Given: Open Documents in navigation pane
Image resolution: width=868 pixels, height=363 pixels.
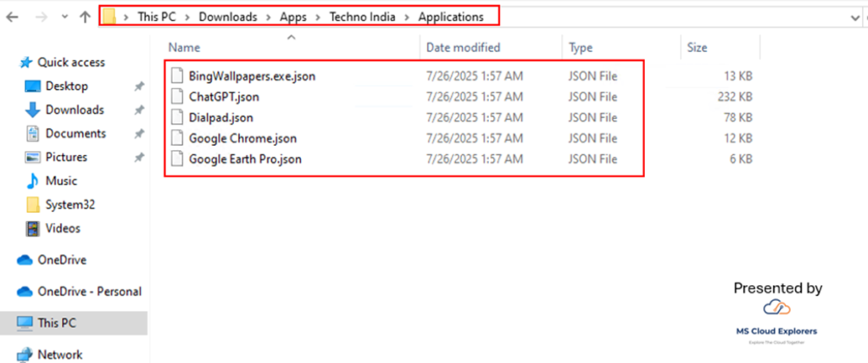Looking at the screenshot, I should pyautogui.click(x=75, y=133).
